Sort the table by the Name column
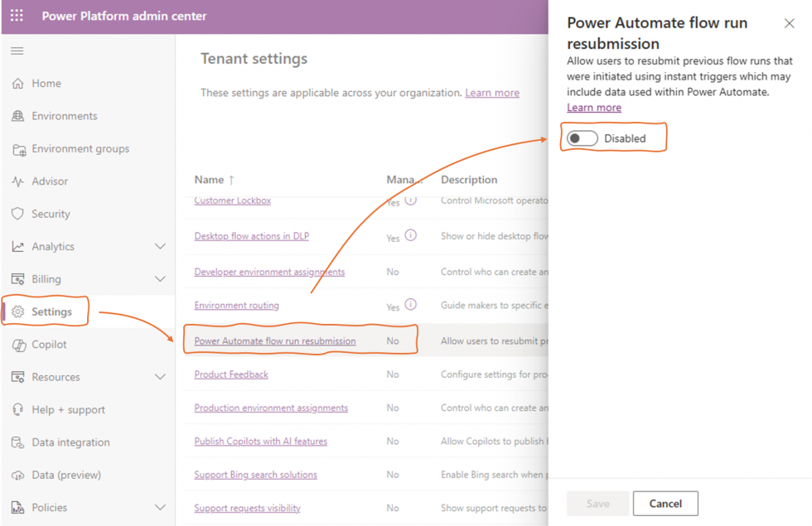This screenshot has height=526, width=812. tap(211, 179)
